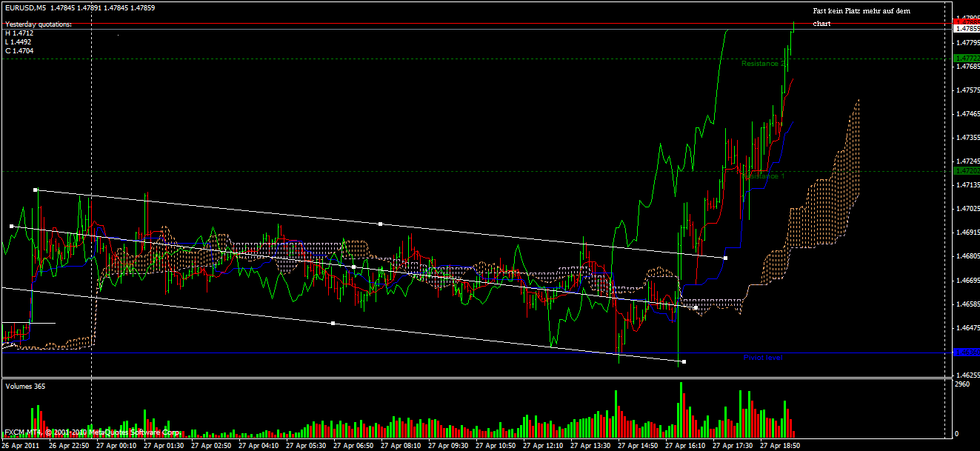Click the '27 Apr 00:10' time label
This screenshot has height=451, width=980.
coord(117,446)
